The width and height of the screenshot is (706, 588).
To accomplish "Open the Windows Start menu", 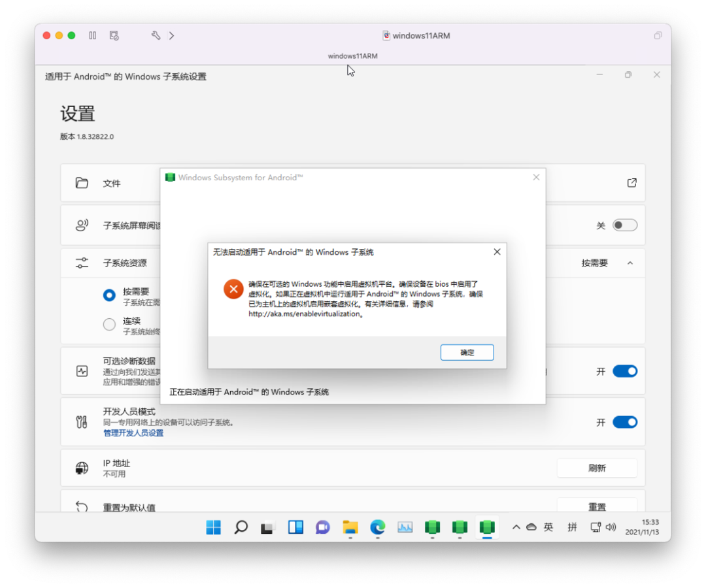I will coord(213,527).
